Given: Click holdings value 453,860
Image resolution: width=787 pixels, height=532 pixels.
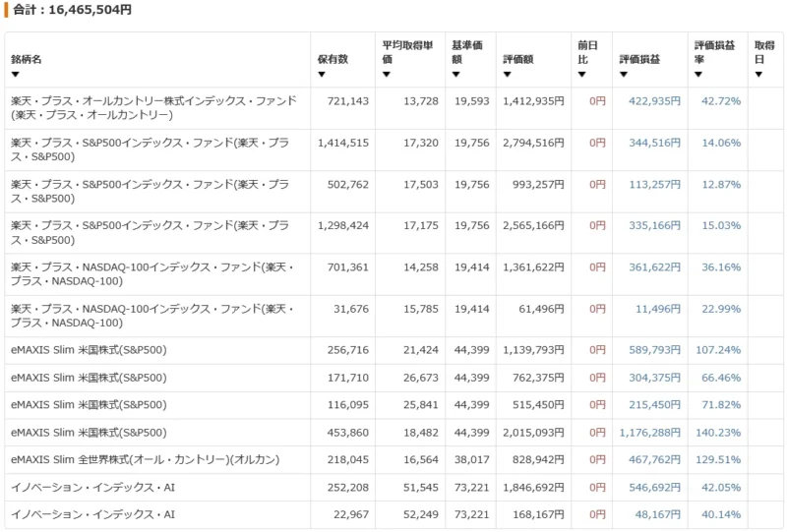Looking at the screenshot, I should tap(348, 432).
